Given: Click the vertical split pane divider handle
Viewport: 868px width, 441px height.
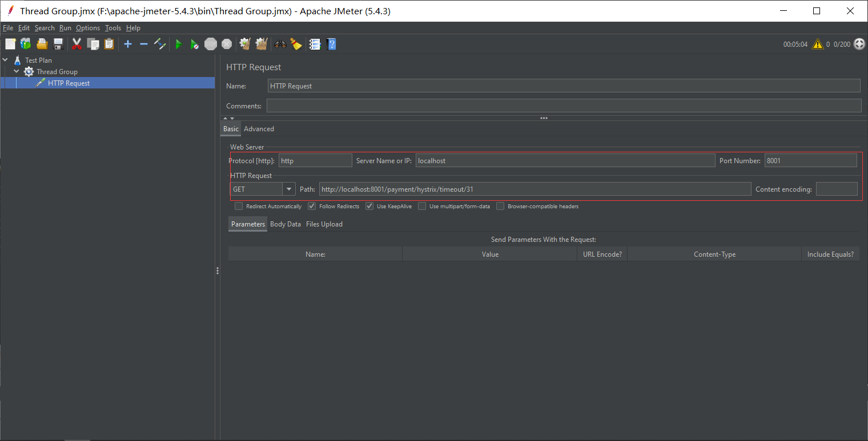Looking at the screenshot, I should click(x=218, y=271).
